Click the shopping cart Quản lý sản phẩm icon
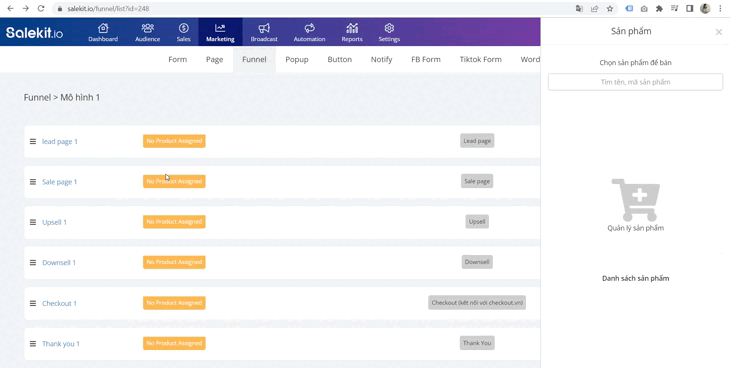 click(x=635, y=200)
